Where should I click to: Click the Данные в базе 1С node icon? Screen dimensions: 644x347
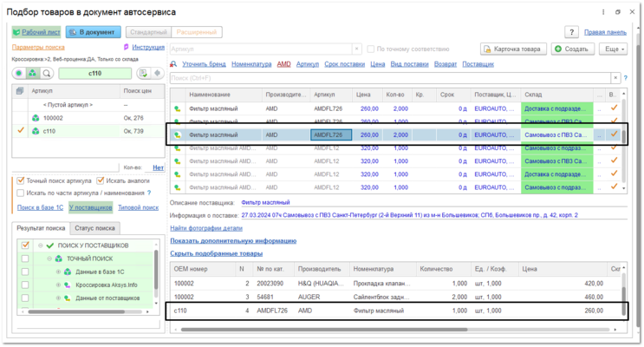(x=68, y=272)
